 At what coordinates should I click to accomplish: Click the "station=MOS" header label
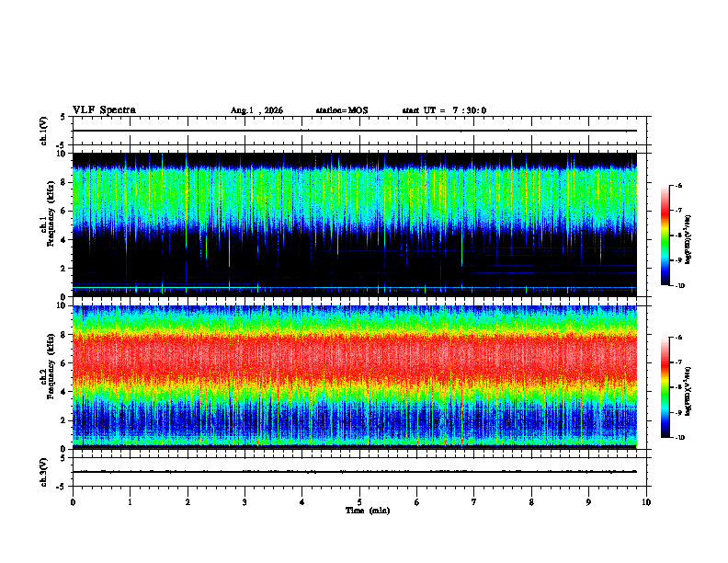(x=342, y=110)
